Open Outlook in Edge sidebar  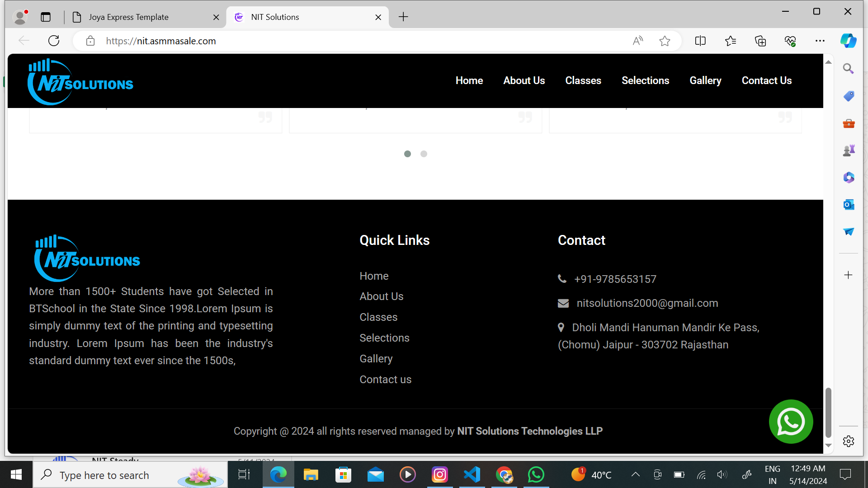point(849,205)
